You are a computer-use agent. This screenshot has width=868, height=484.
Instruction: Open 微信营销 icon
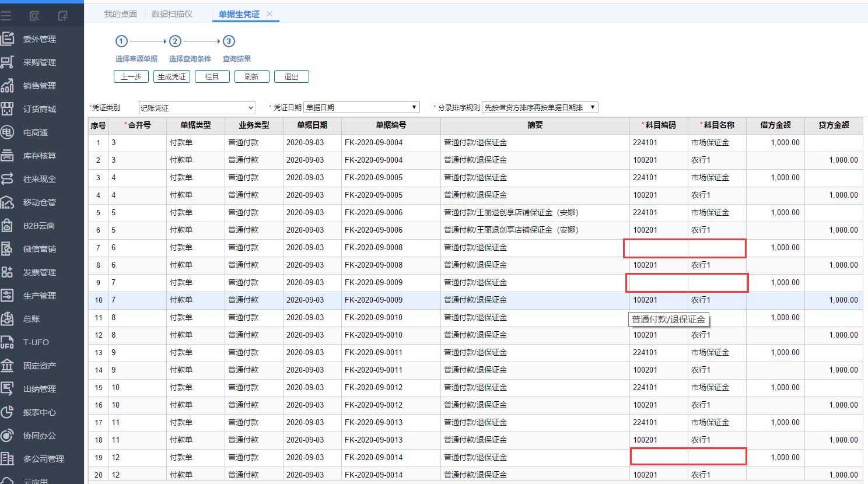(x=7, y=249)
